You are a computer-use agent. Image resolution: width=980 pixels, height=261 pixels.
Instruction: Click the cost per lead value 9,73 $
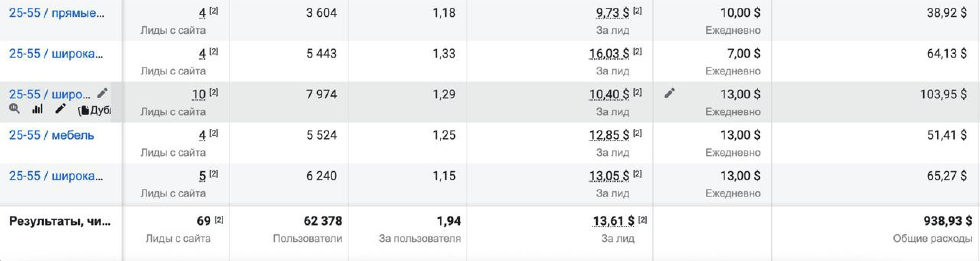[x=612, y=13]
